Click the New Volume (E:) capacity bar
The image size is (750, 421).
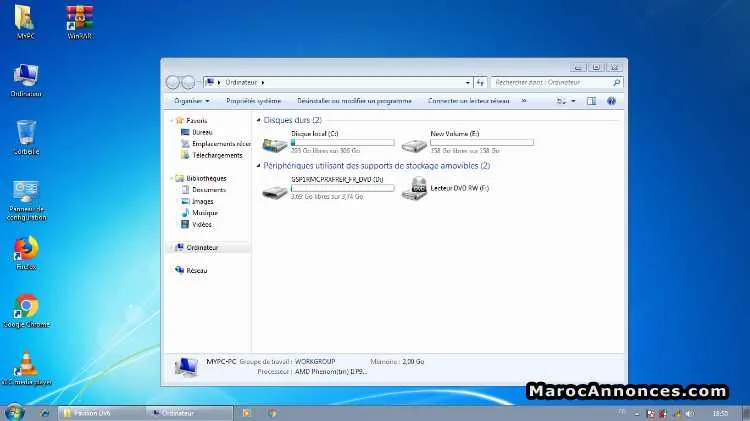click(x=482, y=143)
